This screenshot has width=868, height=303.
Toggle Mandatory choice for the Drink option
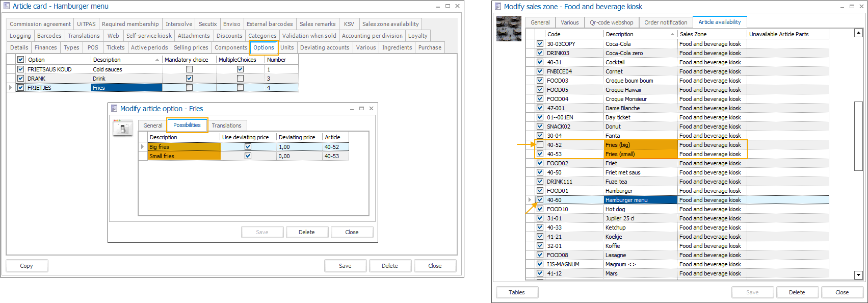(189, 79)
